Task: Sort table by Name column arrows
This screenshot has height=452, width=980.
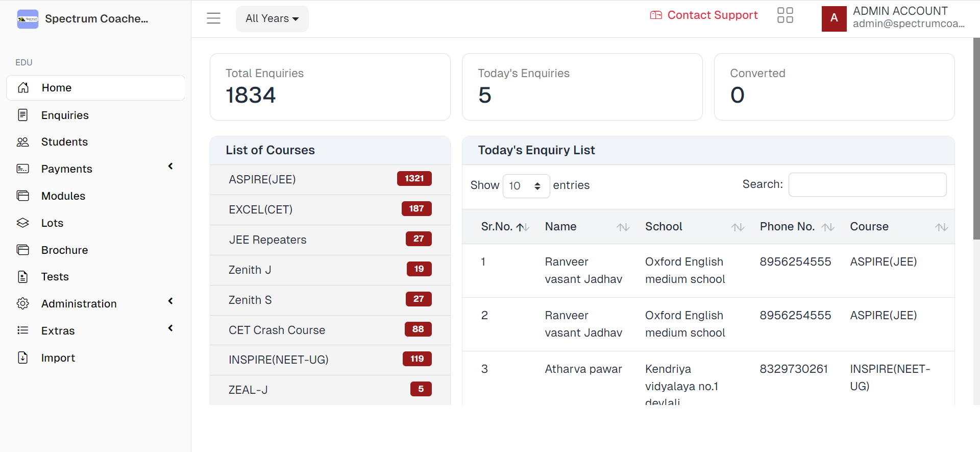Action: point(623,227)
